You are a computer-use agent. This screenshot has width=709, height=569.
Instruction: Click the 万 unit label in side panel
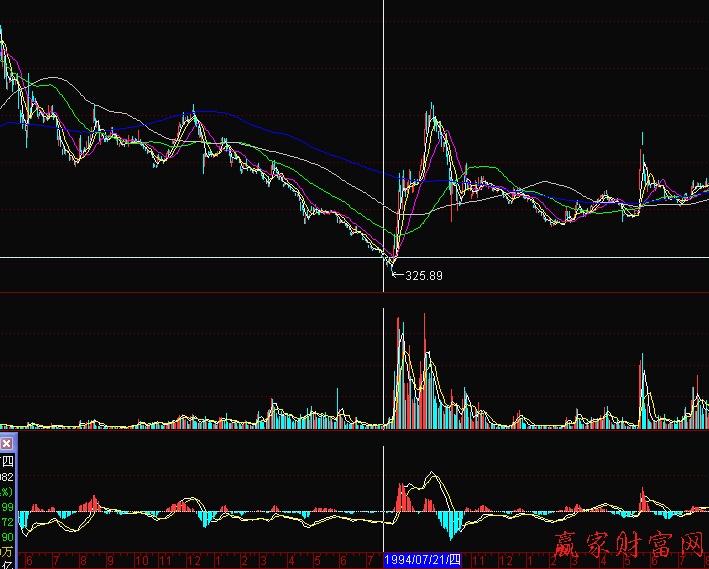click(x=7, y=551)
